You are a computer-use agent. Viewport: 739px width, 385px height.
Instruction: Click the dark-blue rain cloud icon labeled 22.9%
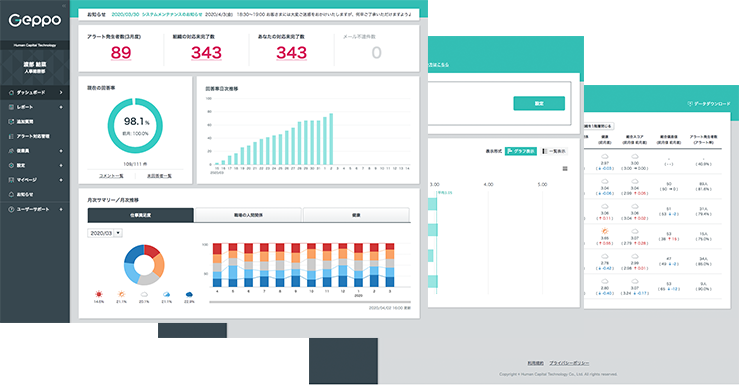pyautogui.click(x=189, y=294)
